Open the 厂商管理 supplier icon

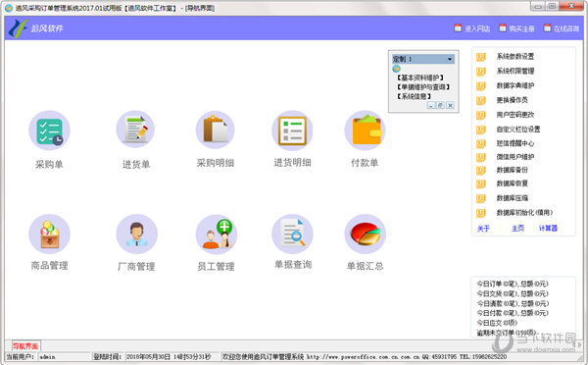coord(136,235)
